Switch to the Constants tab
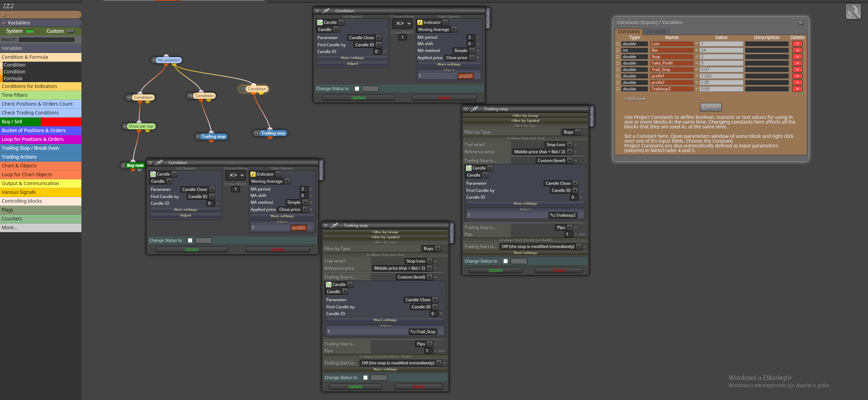 pos(629,32)
